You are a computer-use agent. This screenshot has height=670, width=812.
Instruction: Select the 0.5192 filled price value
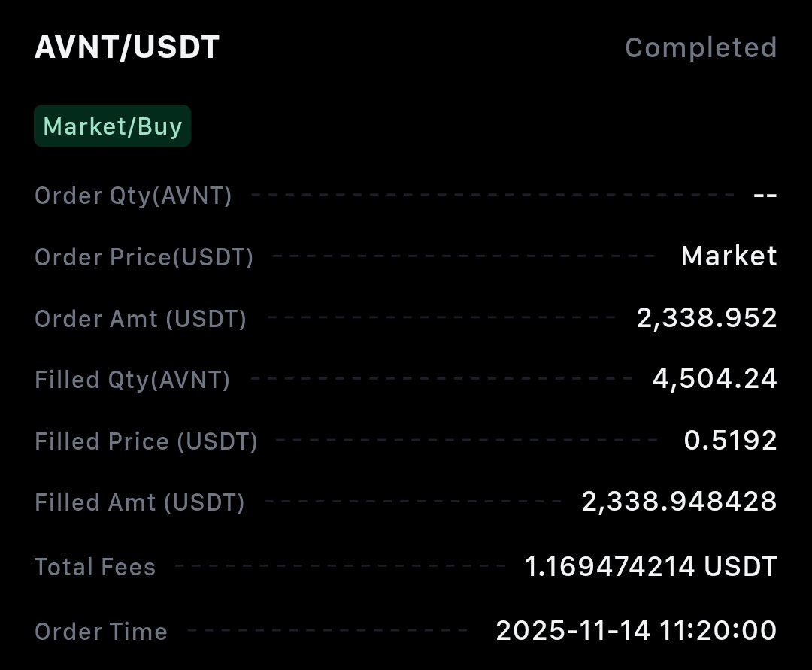coord(730,441)
